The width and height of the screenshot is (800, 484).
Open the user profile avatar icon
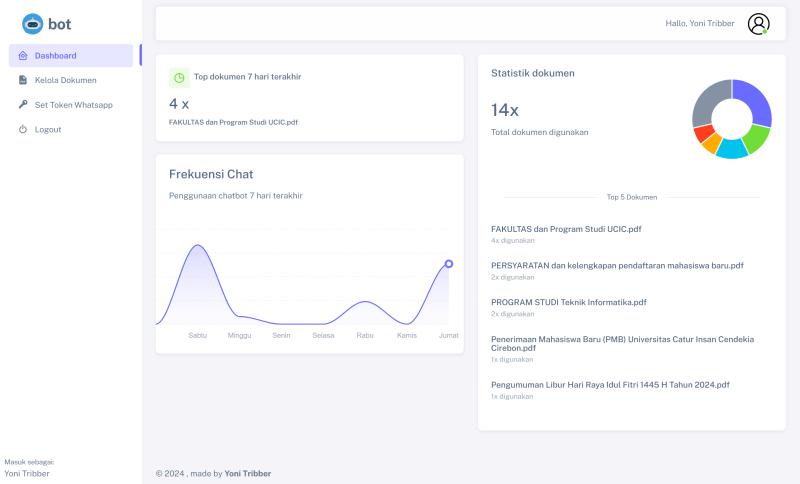point(758,24)
